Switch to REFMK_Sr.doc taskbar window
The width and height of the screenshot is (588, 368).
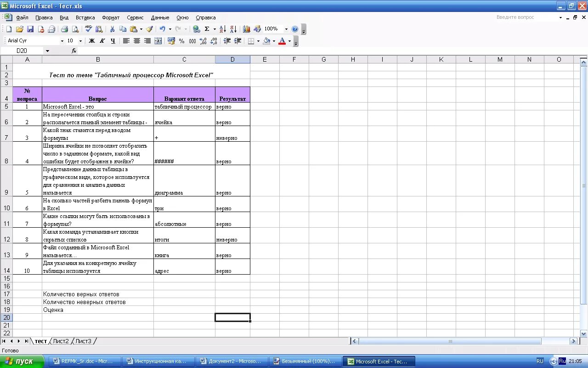pyautogui.click(x=85, y=362)
